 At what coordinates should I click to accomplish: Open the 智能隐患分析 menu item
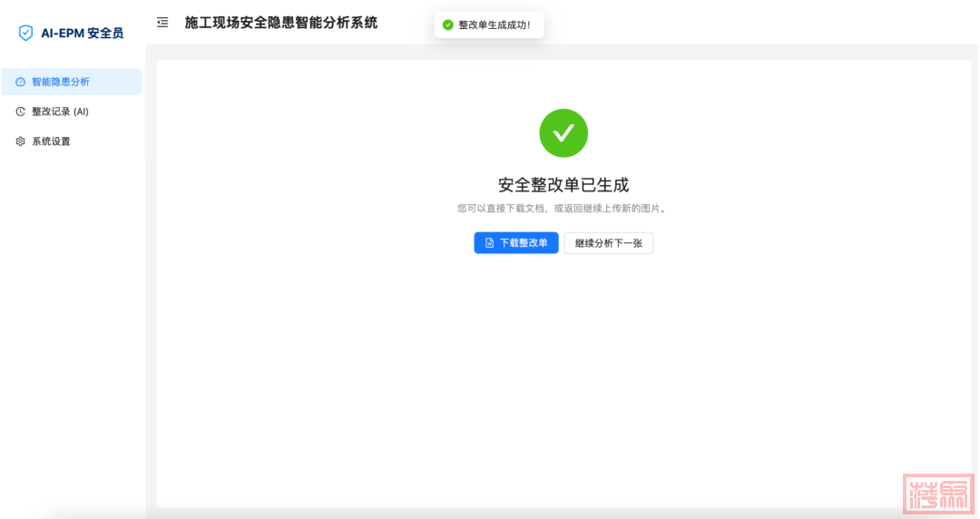click(61, 82)
